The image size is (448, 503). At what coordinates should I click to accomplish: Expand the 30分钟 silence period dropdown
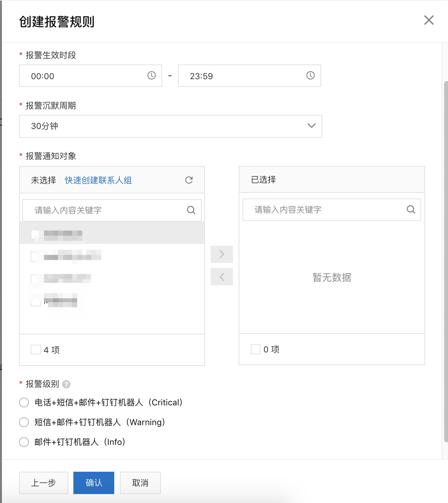click(171, 126)
